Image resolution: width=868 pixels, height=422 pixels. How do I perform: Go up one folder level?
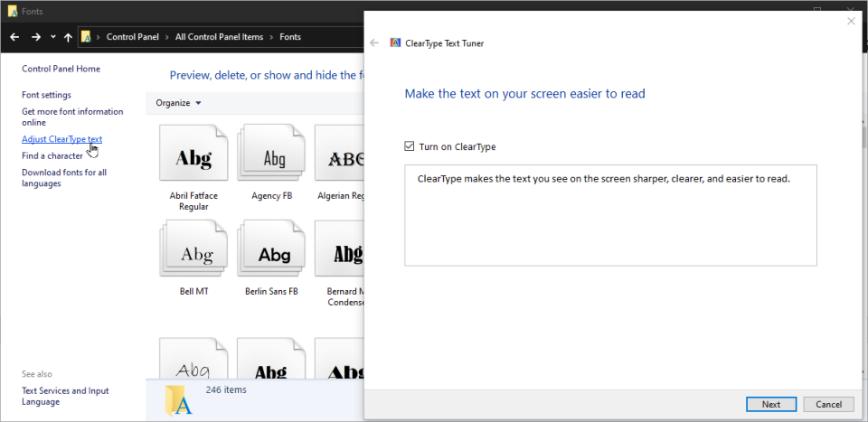[68, 37]
